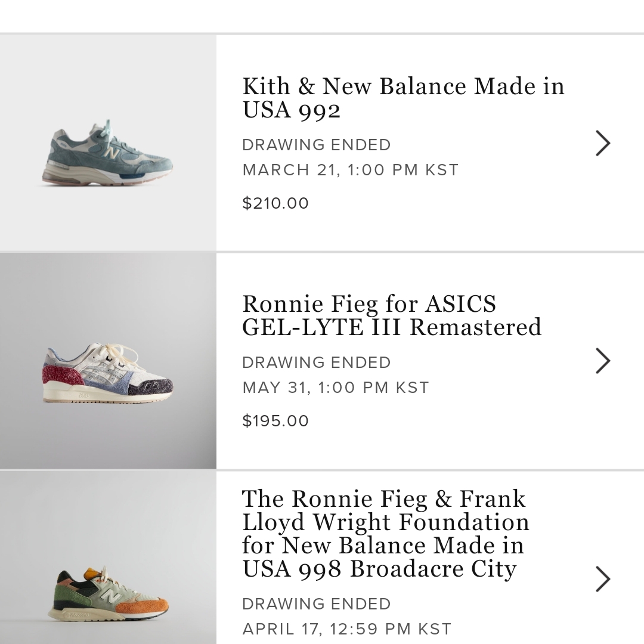Click "DRAWING ENDED" under the Kith 992 title
The height and width of the screenshot is (644, 644).
317,145
